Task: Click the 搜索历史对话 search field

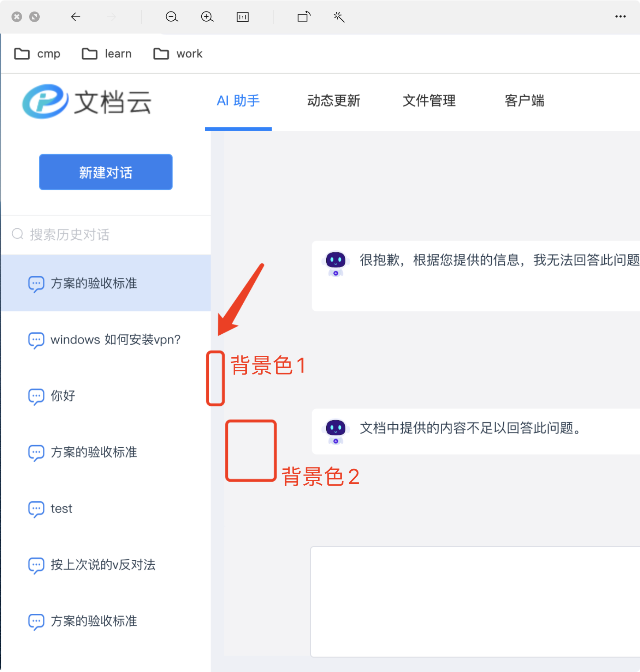Action: [x=106, y=234]
